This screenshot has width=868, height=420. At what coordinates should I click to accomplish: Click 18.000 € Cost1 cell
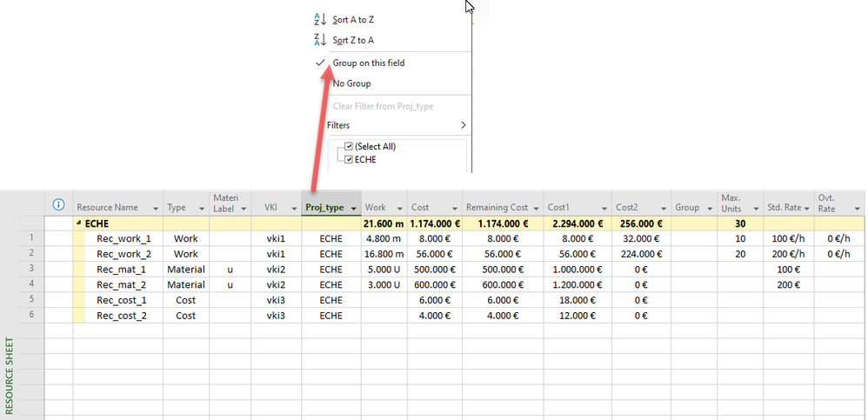(x=578, y=300)
